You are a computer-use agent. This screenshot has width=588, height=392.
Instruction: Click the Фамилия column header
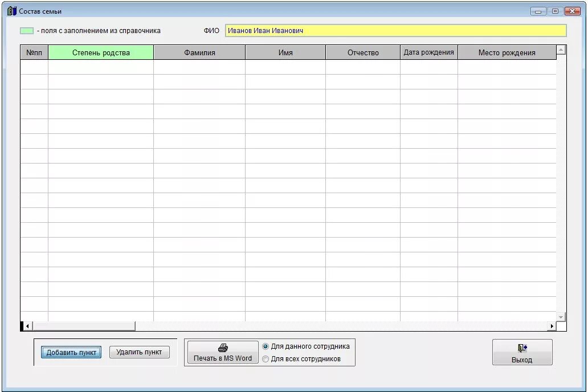click(199, 52)
